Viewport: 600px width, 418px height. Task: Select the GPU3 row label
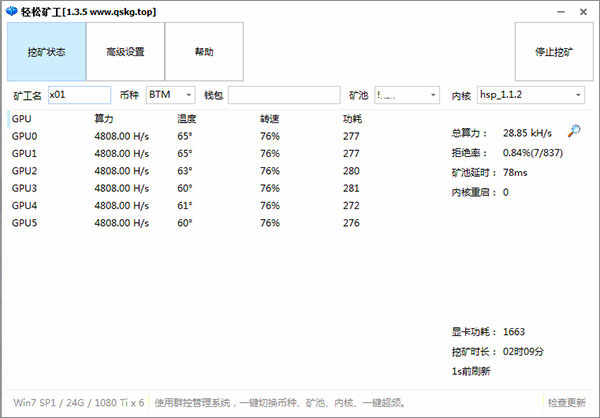(x=24, y=188)
